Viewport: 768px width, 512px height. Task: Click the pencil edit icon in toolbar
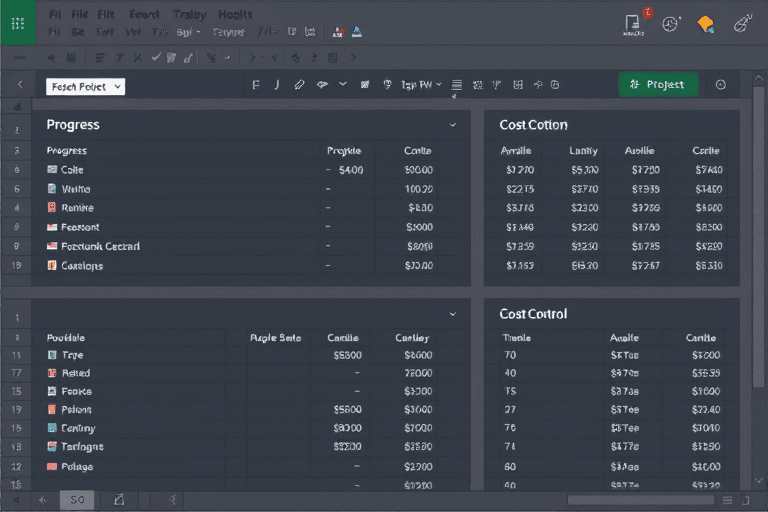click(299, 86)
